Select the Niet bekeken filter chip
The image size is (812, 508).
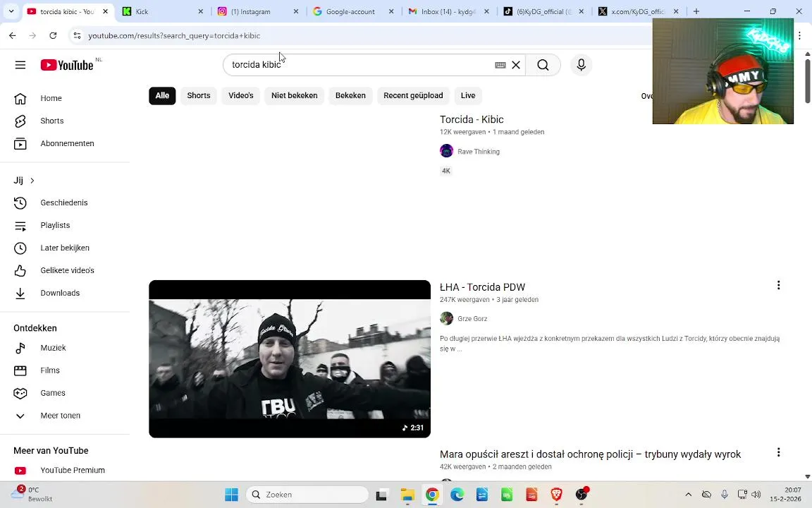tap(294, 95)
